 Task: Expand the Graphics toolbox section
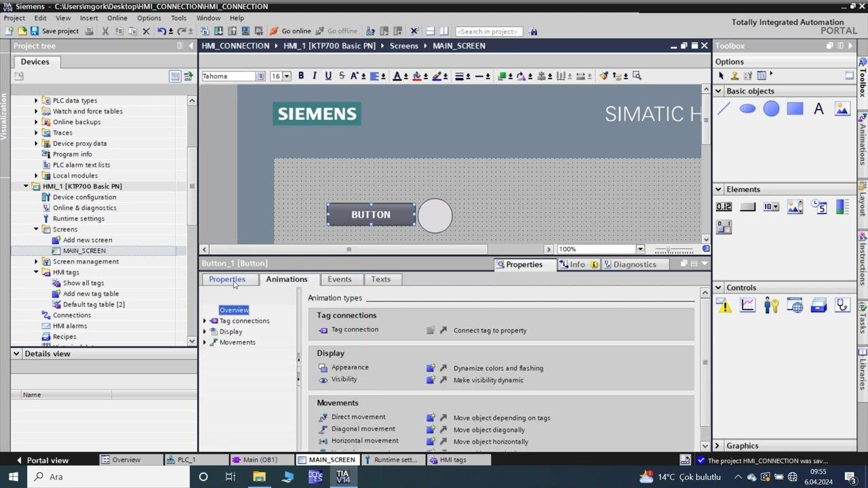(718, 446)
